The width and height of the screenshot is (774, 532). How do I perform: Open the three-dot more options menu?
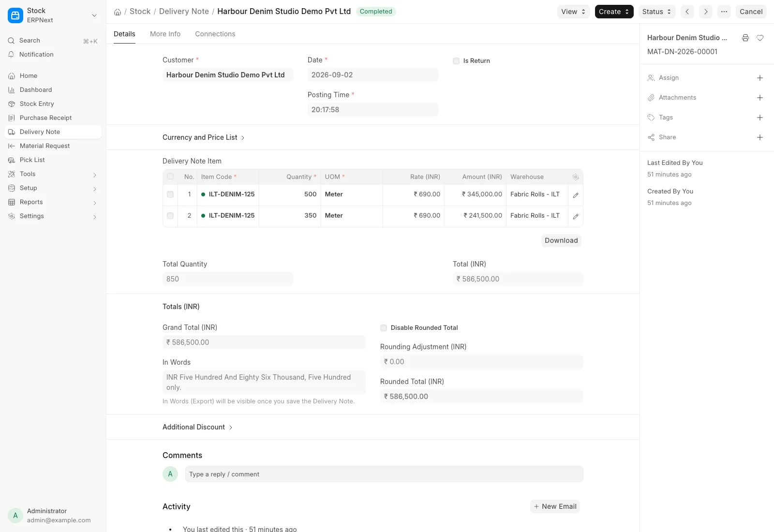[x=724, y=12]
